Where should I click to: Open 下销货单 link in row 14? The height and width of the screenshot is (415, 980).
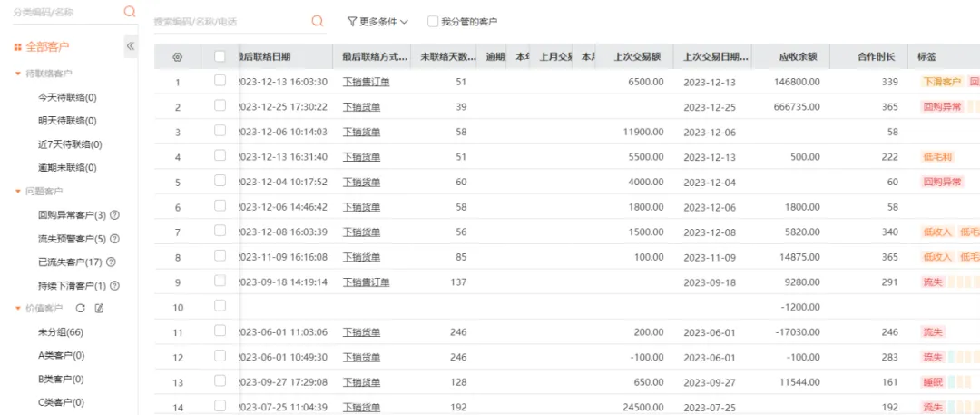click(x=361, y=408)
